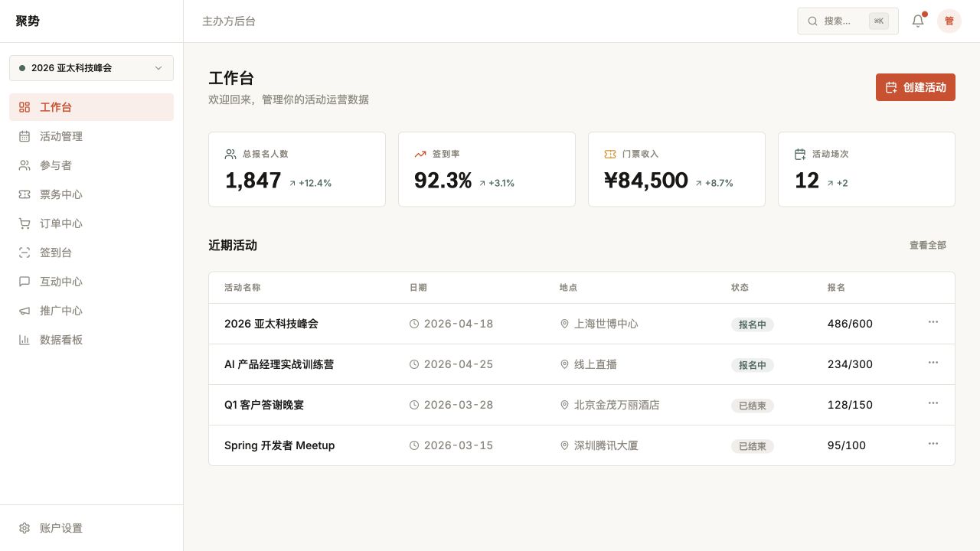Click the 创建活动 button
Viewport: 980px width, 551px height.
click(x=916, y=87)
